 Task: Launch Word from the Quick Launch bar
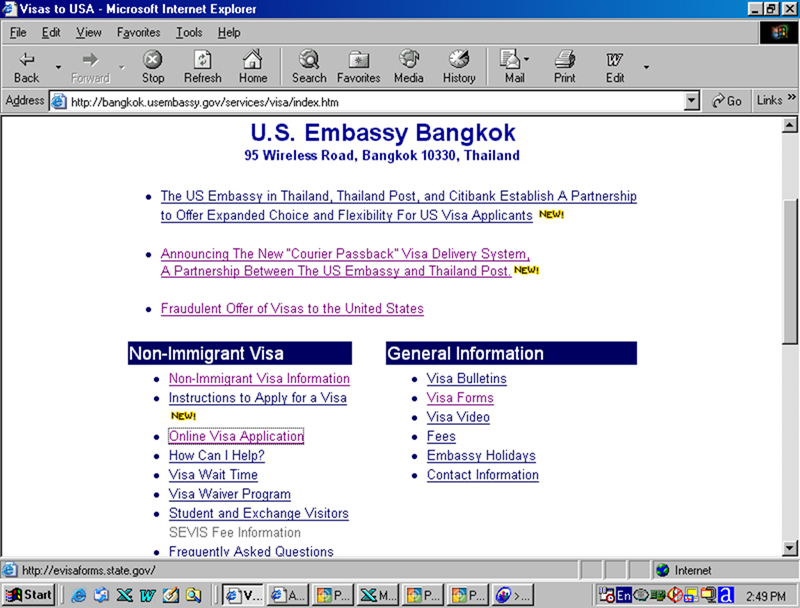pos(147,595)
